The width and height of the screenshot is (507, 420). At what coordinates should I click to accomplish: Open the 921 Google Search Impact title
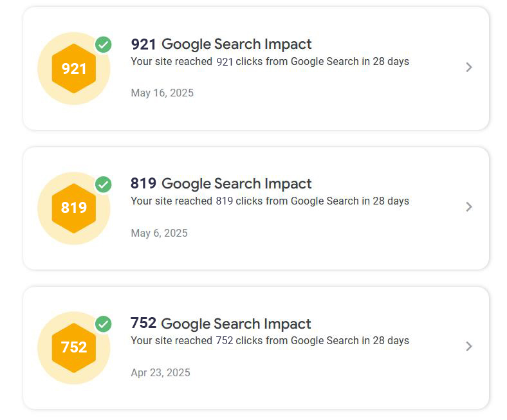click(221, 44)
